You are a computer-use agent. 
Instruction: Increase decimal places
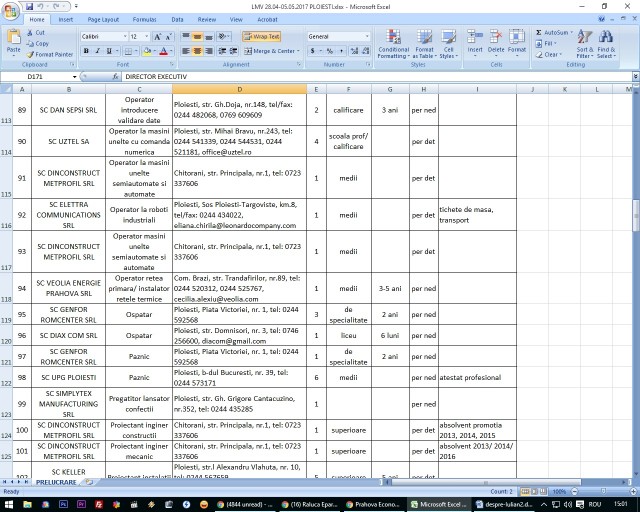tap(354, 51)
